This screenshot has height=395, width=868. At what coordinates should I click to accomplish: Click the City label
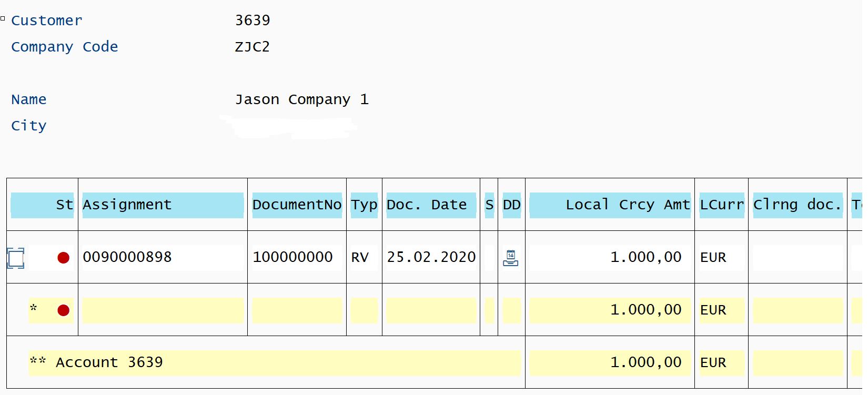point(29,126)
